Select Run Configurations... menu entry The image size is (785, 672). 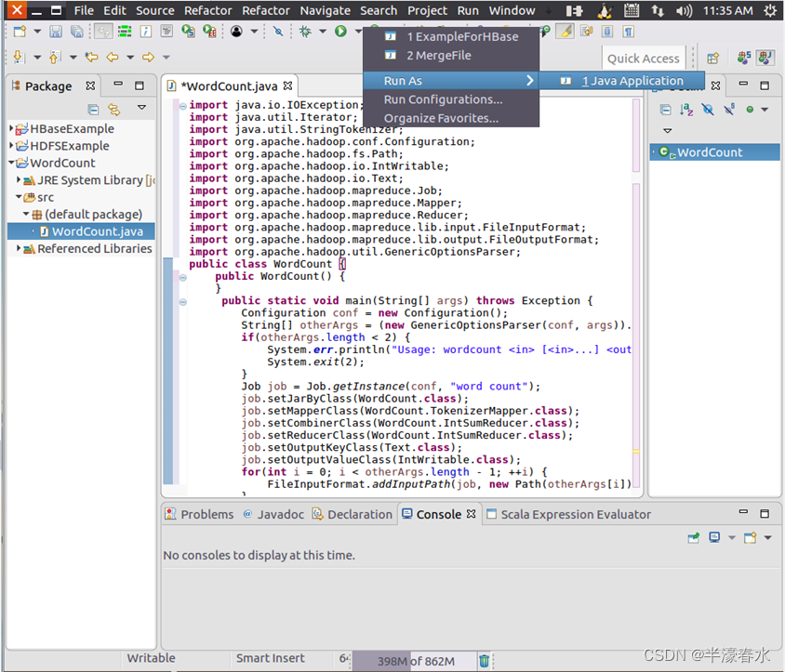tap(443, 99)
